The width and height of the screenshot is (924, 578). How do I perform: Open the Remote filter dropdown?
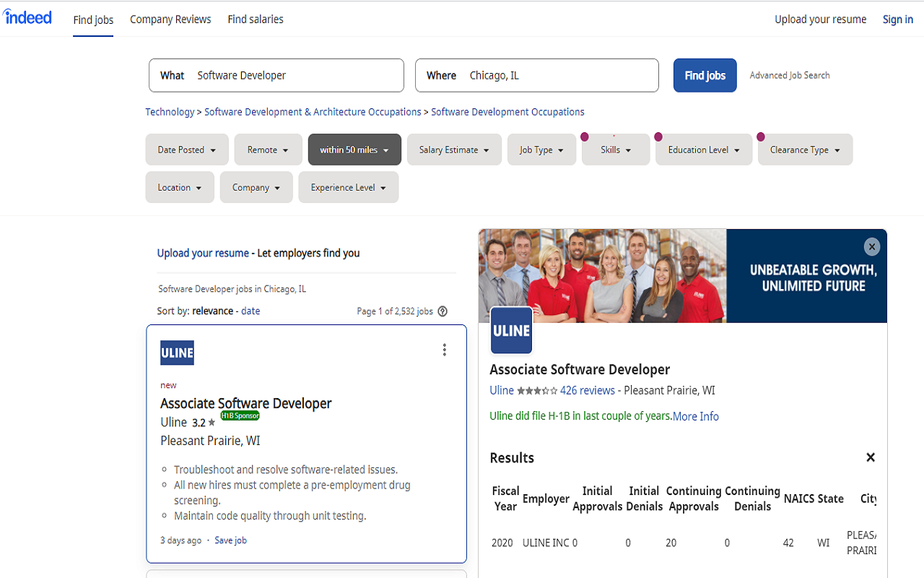tap(268, 150)
